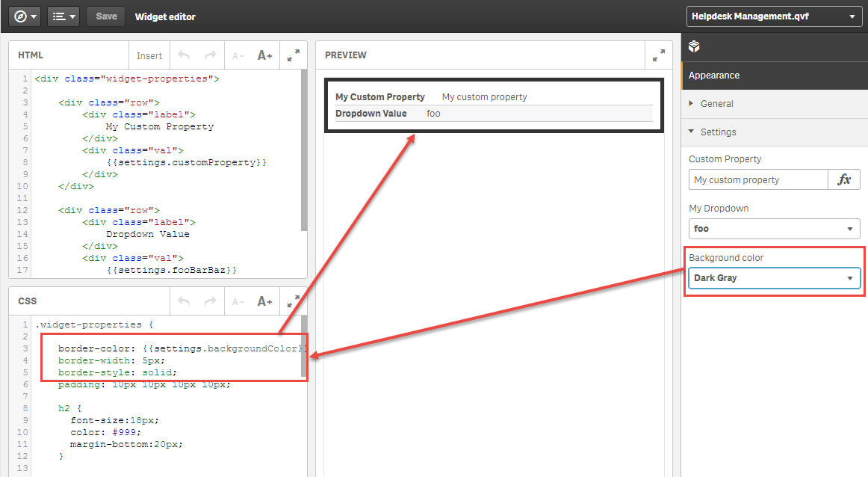Redo the HTML editor change
Viewport: 868px width, 477px height.
[x=210, y=55]
